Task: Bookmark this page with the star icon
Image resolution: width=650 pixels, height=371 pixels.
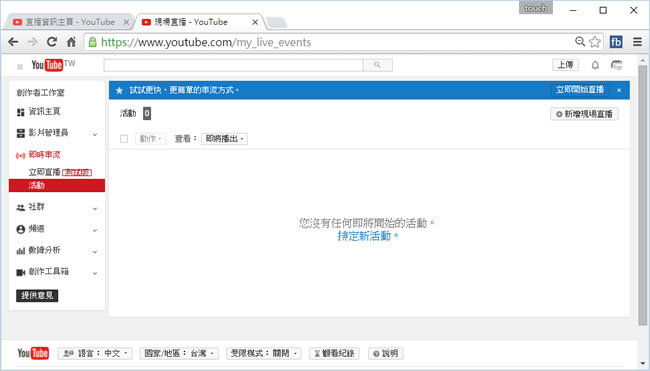Action: [595, 42]
